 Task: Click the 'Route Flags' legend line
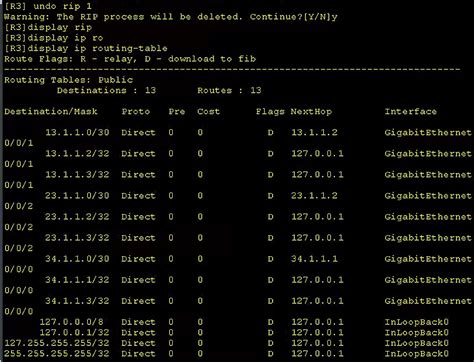pyautogui.click(x=130, y=59)
